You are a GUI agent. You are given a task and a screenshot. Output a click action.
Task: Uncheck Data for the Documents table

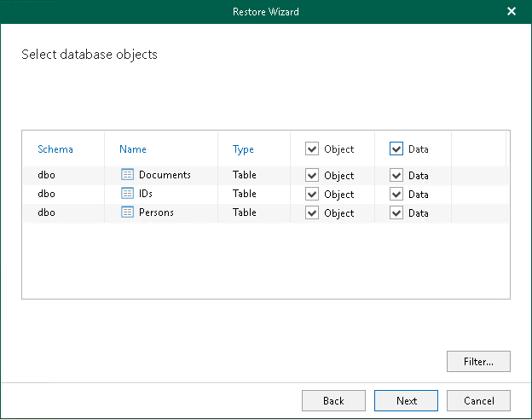point(396,176)
